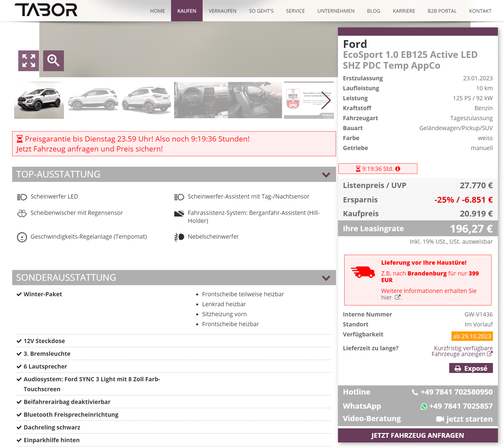Click the WhatsApp logo icon
The width and height of the screenshot is (504, 448).
coord(424,406)
